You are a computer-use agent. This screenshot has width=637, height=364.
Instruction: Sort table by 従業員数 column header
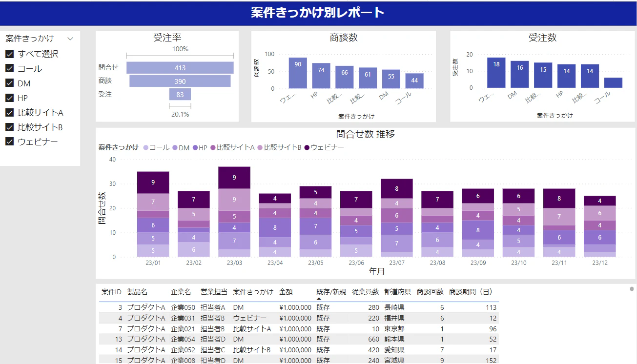366,292
